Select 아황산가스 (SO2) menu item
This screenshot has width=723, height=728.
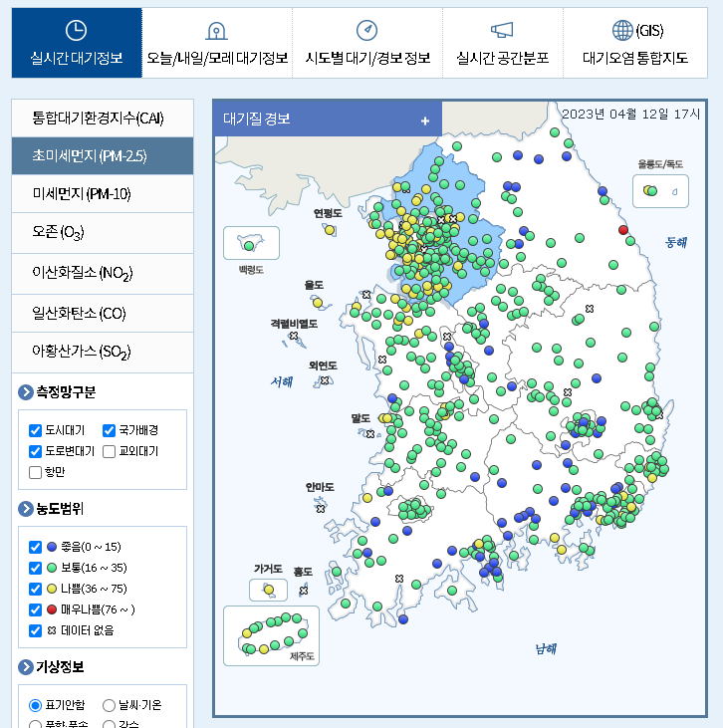coord(103,353)
